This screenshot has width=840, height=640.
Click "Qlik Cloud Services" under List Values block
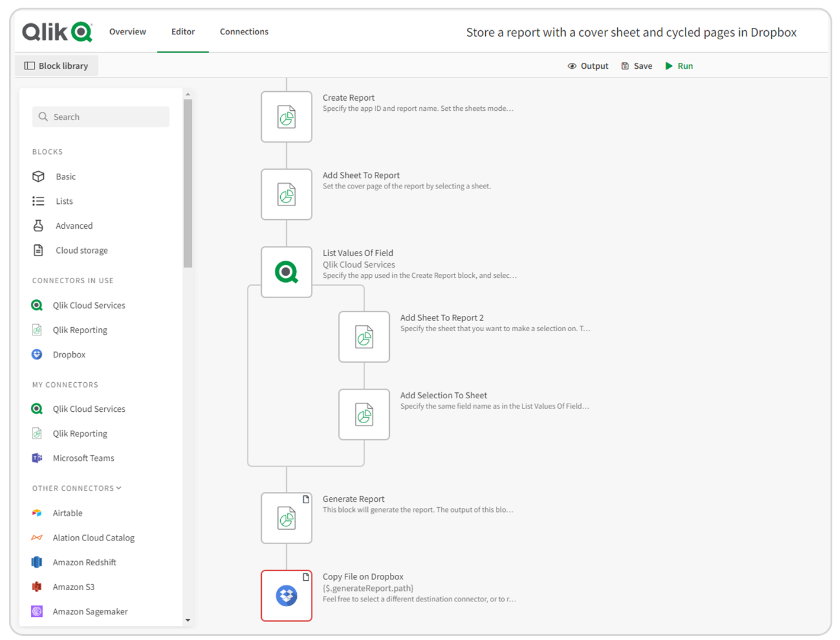point(359,265)
